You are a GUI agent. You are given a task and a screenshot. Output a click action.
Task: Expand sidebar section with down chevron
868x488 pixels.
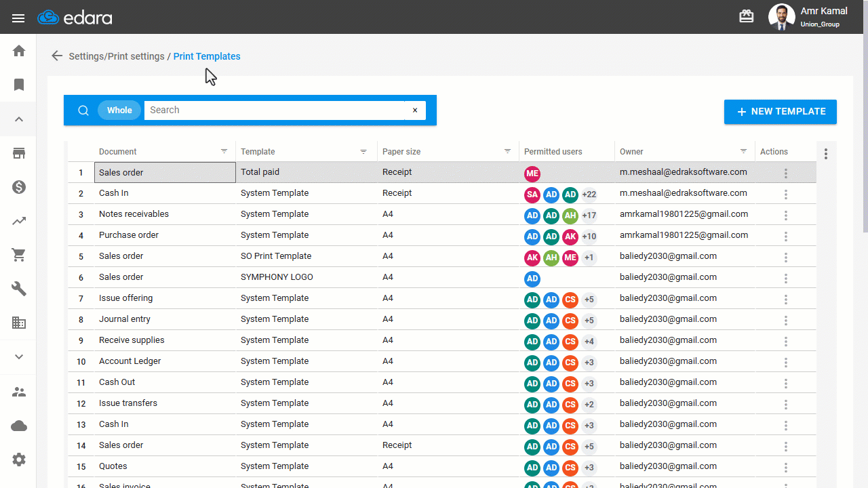click(x=19, y=357)
